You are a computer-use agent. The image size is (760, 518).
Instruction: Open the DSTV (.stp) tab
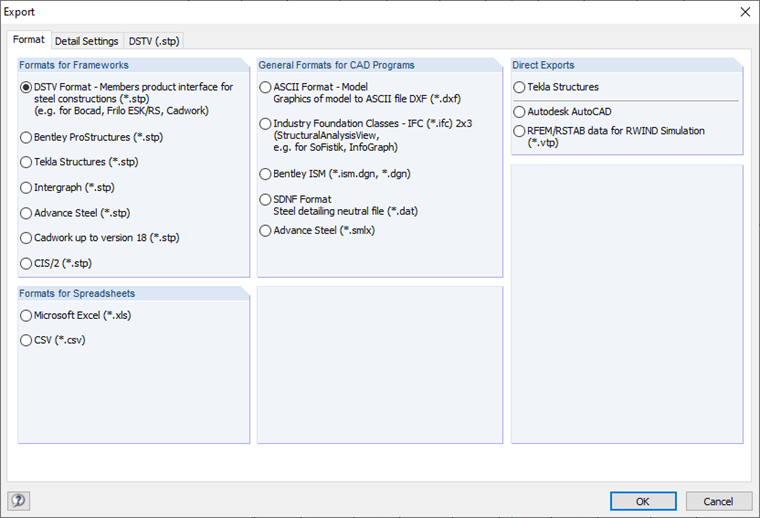tap(154, 41)
